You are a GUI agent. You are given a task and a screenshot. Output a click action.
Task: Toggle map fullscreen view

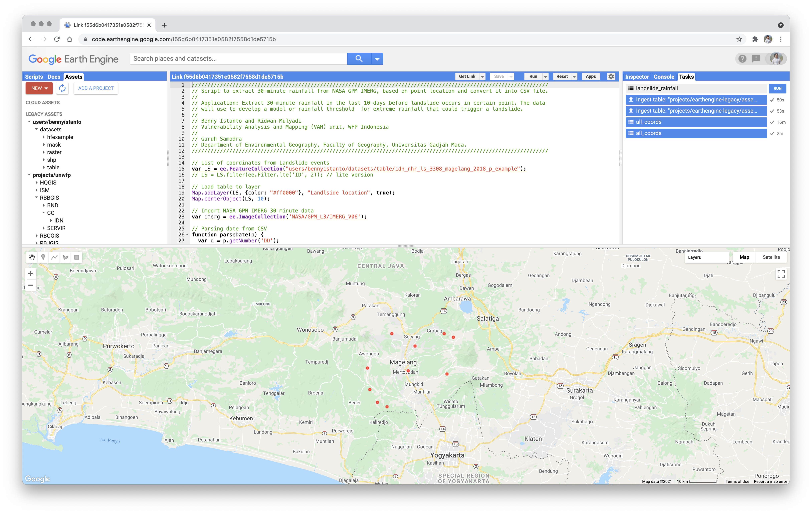pos(781,274)
